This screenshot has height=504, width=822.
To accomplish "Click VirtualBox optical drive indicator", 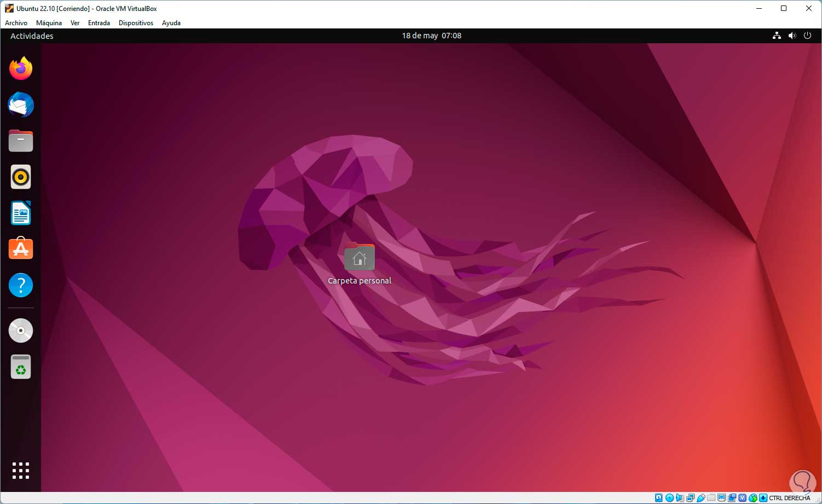I will click(x=670, y=498).
